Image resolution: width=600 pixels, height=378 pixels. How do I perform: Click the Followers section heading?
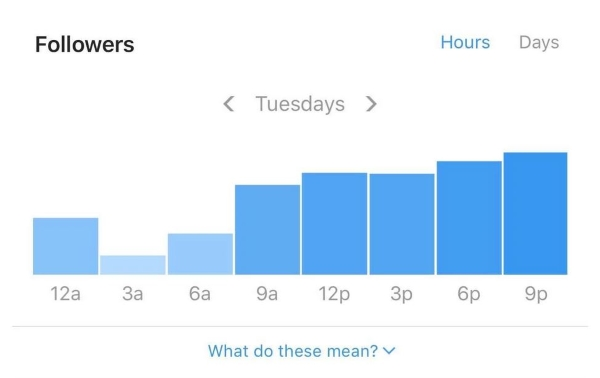[x=85, y=44]
